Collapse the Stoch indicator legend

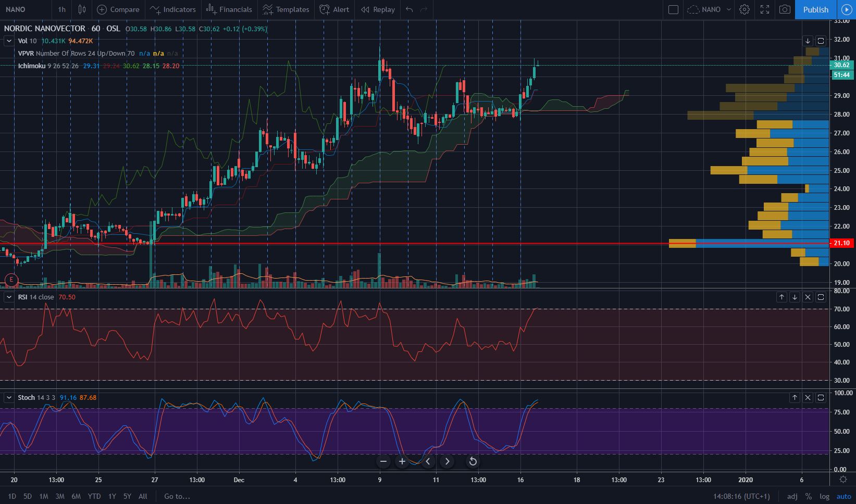9,397
